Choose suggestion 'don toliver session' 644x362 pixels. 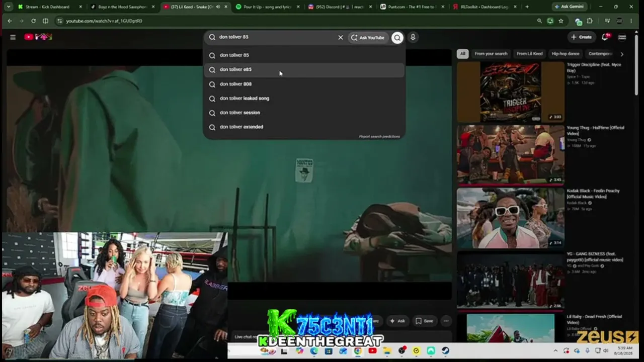(304, 113)
